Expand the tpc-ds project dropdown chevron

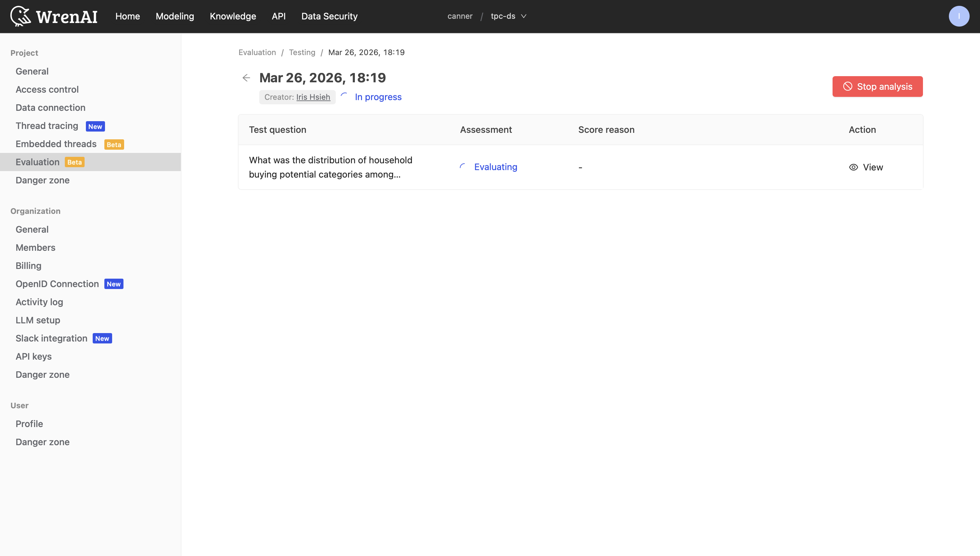point(524,16)
